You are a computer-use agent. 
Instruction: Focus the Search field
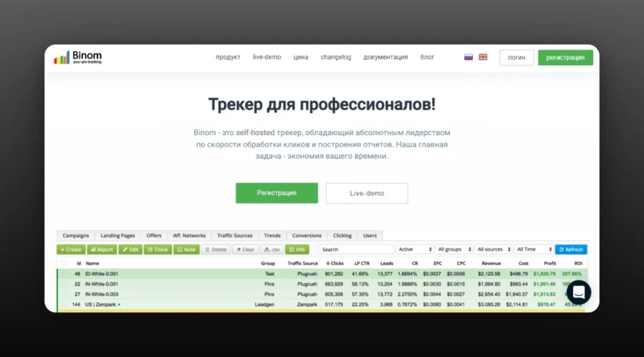356,250
